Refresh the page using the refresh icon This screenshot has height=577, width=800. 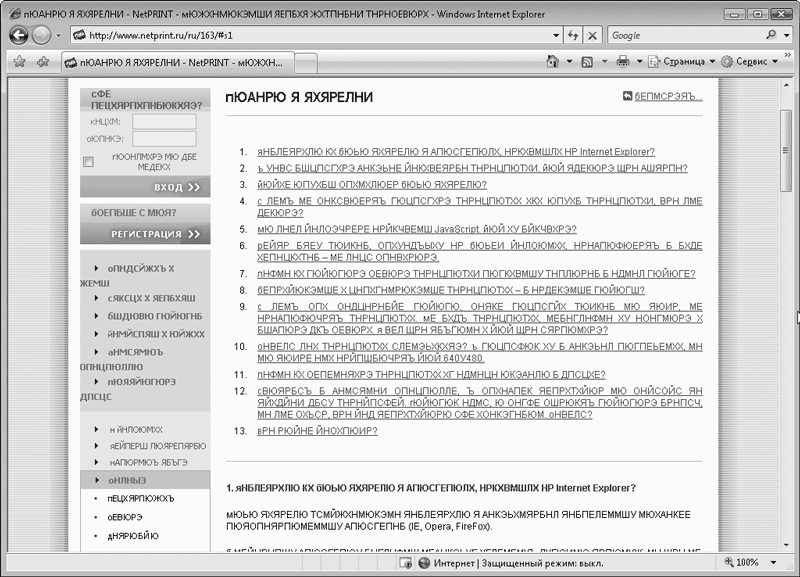pos(573,35)
